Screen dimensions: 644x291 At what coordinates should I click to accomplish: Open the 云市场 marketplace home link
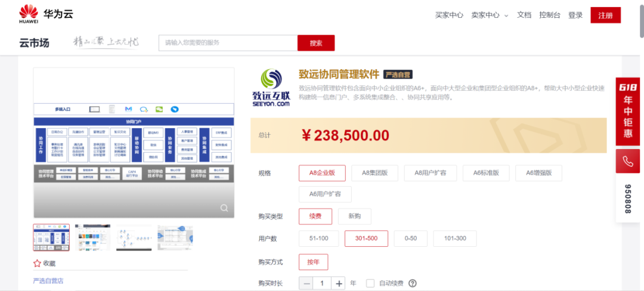click(34, 43)
